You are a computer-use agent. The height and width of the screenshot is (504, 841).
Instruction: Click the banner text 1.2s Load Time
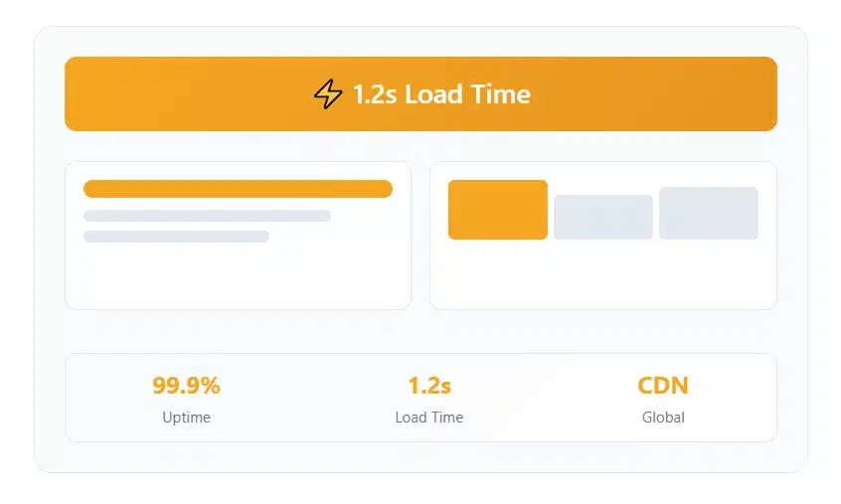coord(441,94)
